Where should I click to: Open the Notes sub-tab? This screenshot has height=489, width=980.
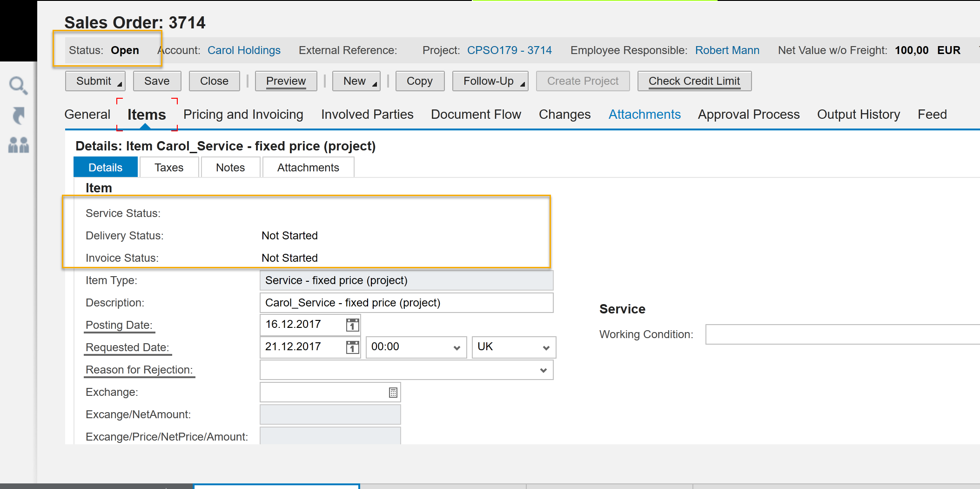pos(230,167)
